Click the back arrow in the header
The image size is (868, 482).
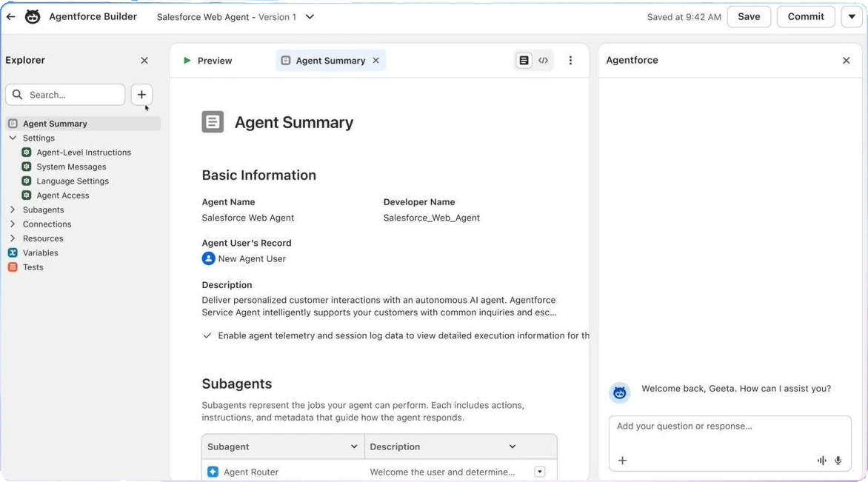[10, 16]
